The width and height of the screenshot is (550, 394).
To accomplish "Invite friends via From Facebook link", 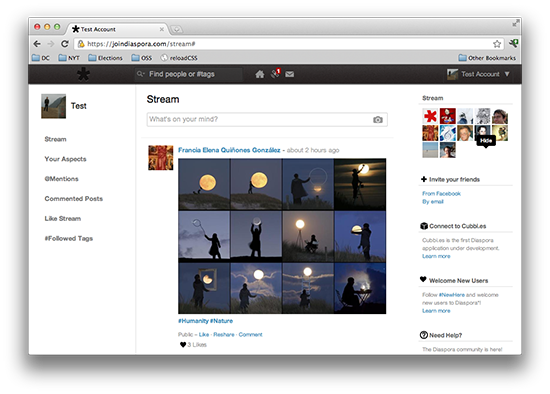I will coord(441,194).
